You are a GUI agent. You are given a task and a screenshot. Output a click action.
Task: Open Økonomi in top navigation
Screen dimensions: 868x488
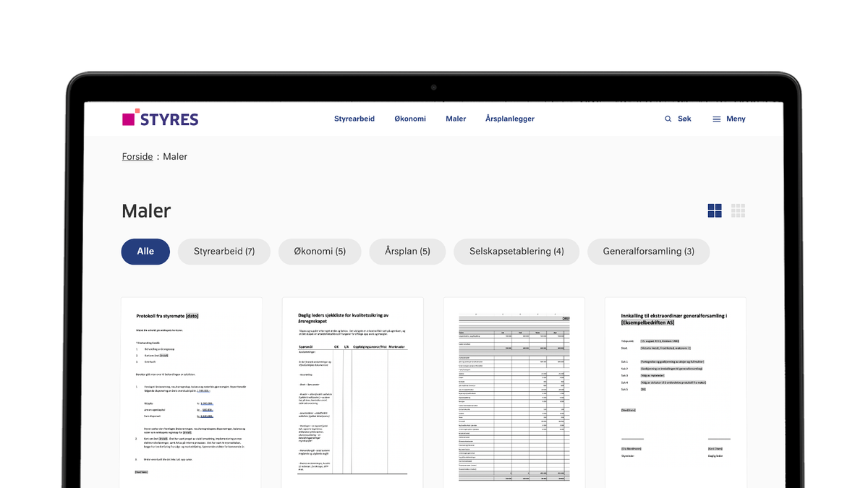click(410, 119)
